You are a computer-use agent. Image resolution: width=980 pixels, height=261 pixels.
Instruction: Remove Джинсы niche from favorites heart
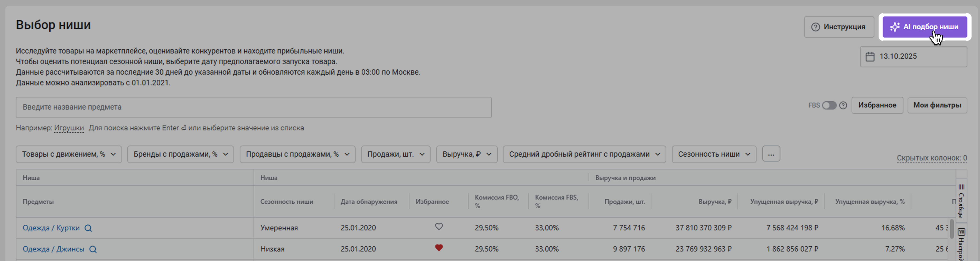coord(439,248)
